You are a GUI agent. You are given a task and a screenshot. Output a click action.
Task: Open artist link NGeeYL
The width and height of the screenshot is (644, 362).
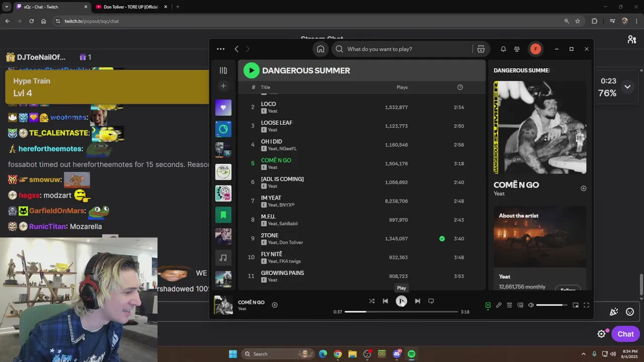click(x=288, y=149)
